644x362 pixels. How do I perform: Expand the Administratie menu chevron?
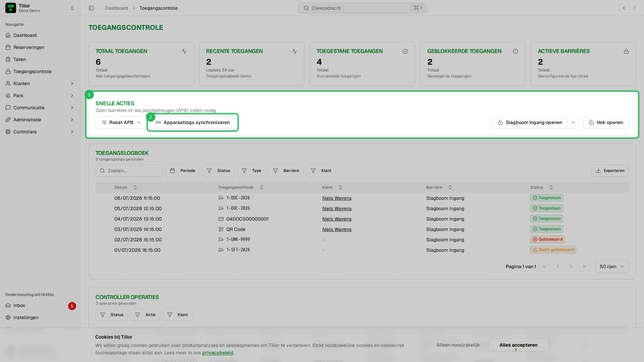72,120
